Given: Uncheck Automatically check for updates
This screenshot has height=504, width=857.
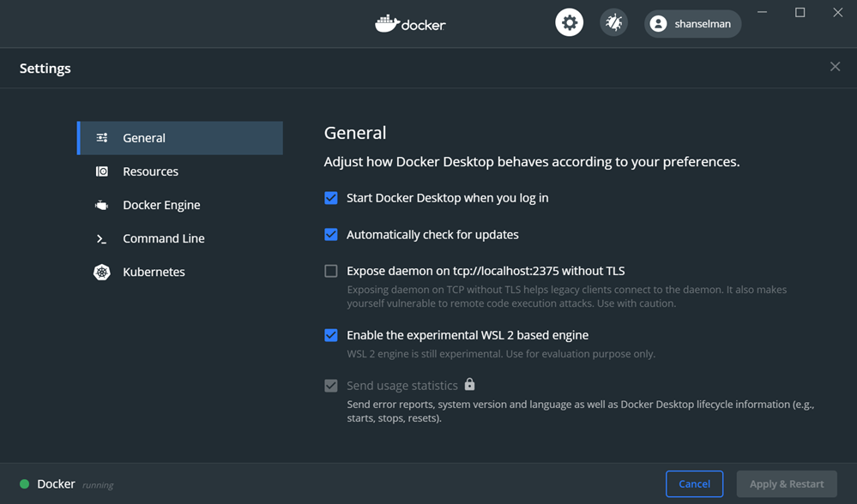Looking at the screenshot, I should (x=330, y=234).
